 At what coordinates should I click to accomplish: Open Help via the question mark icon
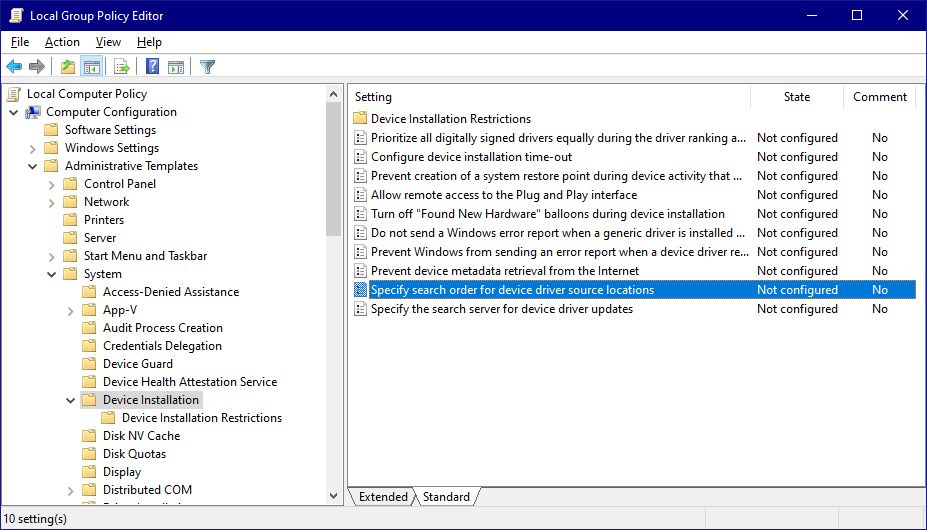point(153,67)
